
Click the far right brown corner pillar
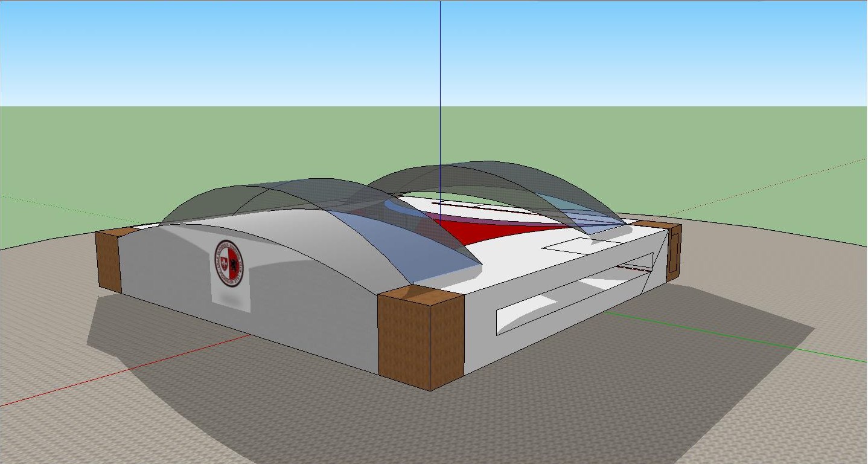point(674,251)
